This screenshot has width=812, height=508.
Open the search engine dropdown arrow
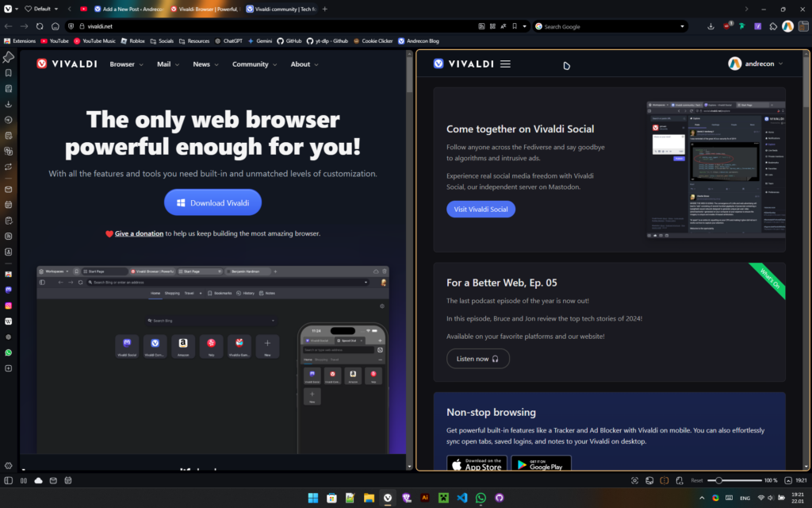(x=682, y=26)
